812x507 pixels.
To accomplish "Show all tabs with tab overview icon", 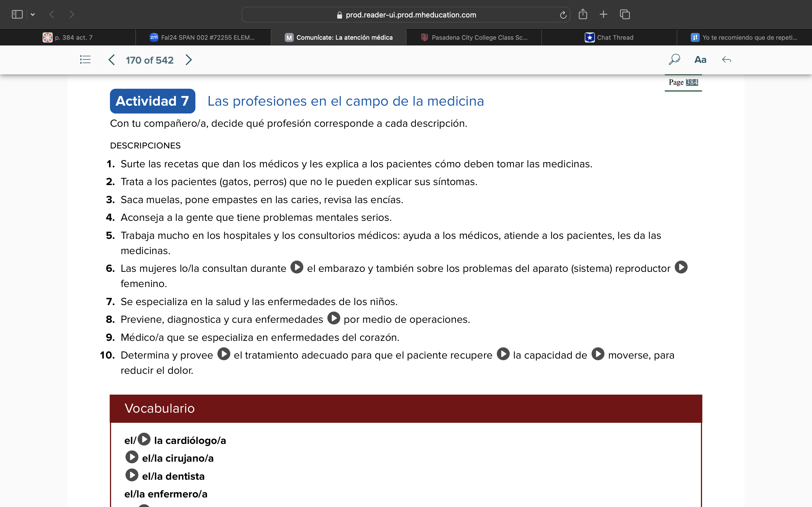I will [x=625, y=14].
